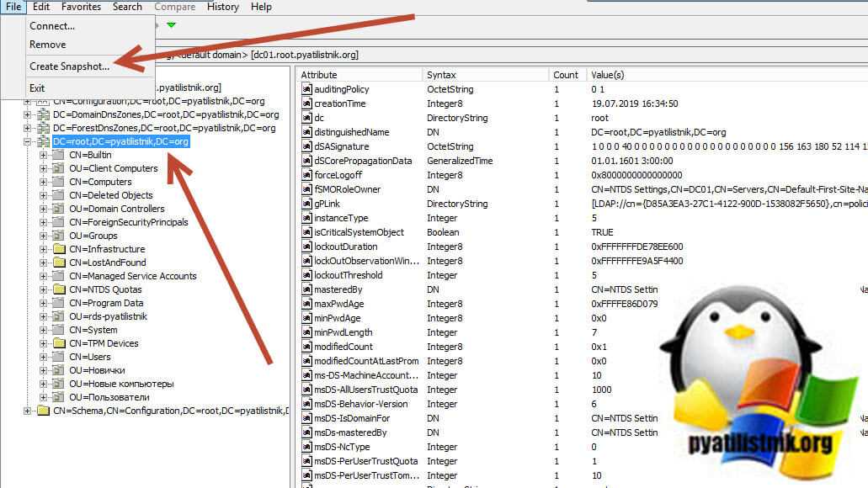This screenshot has width=868, height=488.
Task: Select OU=Groups in the tree
Action: click(93, 236)
